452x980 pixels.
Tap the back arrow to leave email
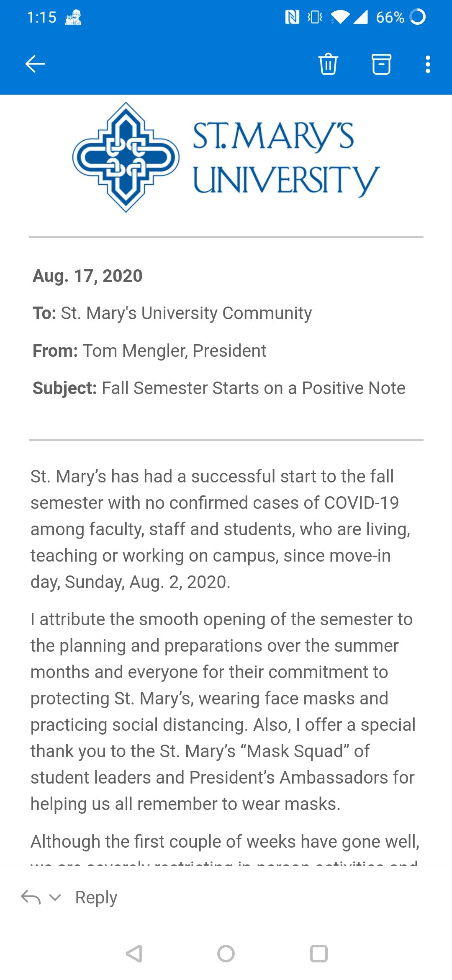(x=35, y=64)
